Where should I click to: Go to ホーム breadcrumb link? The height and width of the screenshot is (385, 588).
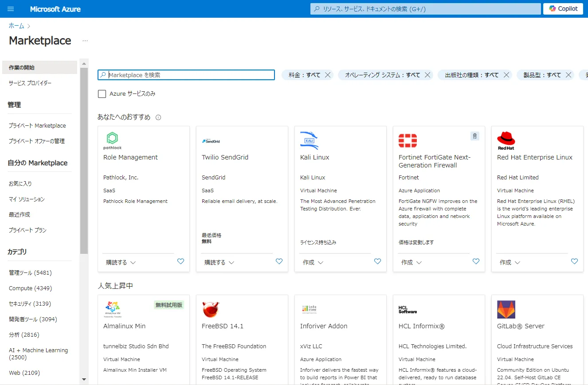(16, 26)
